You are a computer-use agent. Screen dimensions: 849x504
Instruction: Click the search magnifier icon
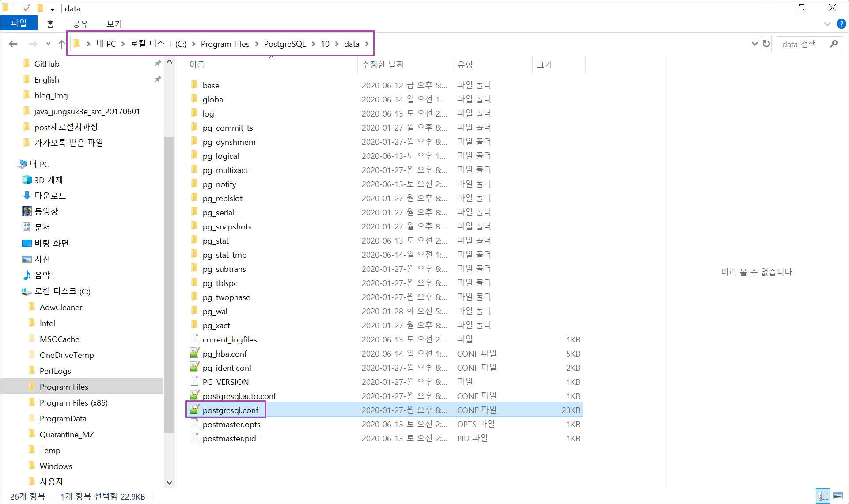coord(834,44)
